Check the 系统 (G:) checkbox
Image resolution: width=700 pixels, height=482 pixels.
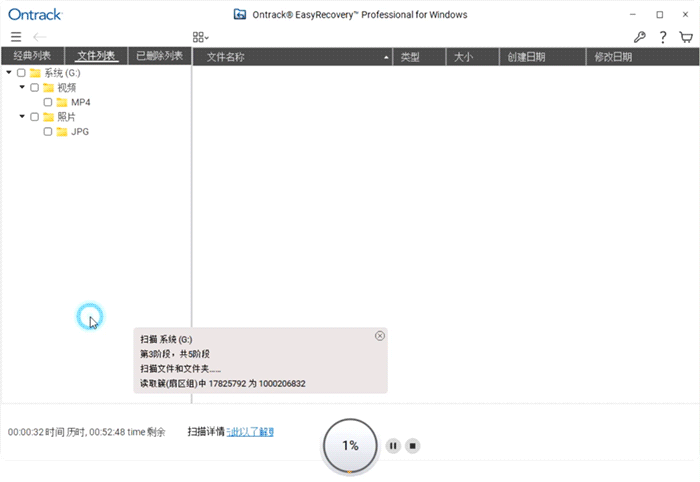click(21, 72)
